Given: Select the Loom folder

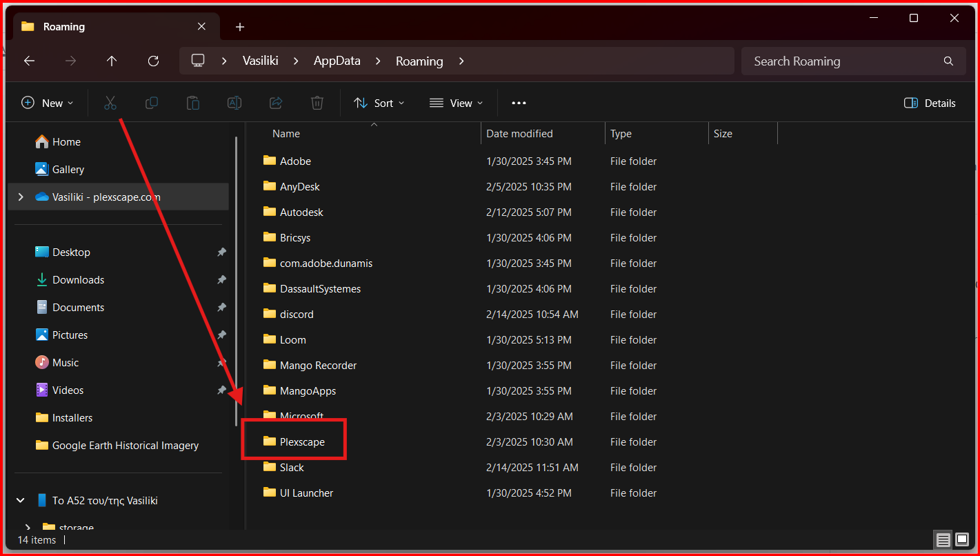Looking at the screenshot, I should pos(284,339).
